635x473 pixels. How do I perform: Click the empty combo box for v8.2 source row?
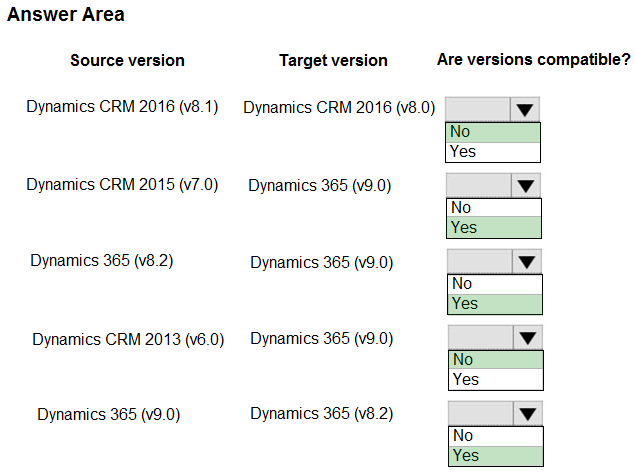click(479, 262)
